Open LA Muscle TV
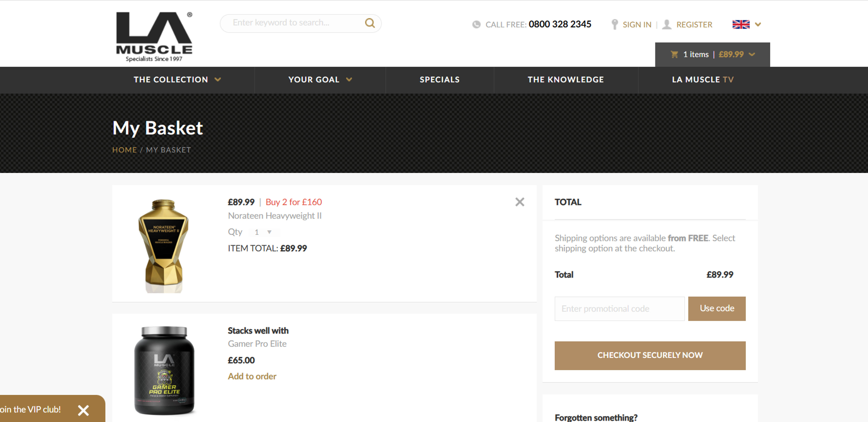This screenshot has width=868, height=422. pos(703,79)
